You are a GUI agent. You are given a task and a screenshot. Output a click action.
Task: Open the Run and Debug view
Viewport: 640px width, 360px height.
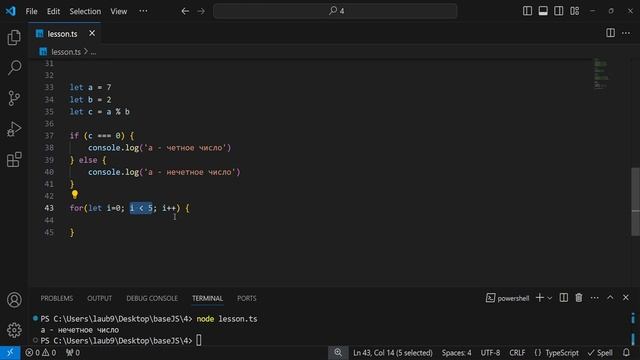[14, 129]
